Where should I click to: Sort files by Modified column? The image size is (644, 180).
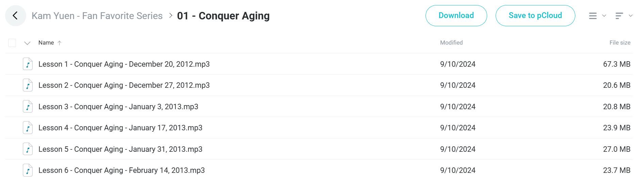pos(451,43)
